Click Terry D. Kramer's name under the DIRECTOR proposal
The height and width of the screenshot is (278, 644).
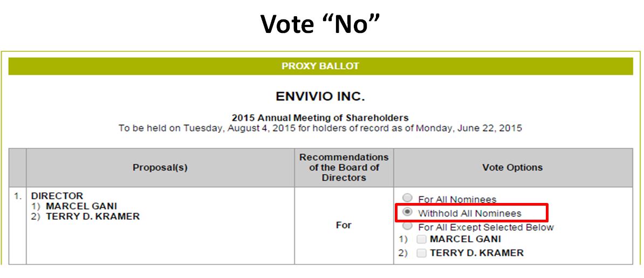(93, 216)
